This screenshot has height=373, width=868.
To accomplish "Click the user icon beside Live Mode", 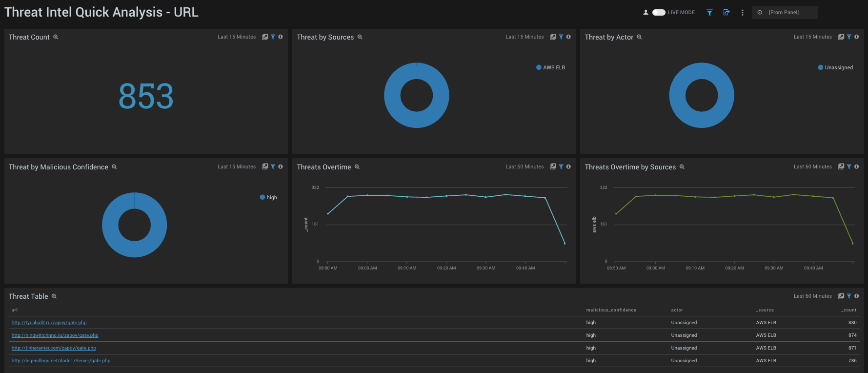I will tap(646, 13).
